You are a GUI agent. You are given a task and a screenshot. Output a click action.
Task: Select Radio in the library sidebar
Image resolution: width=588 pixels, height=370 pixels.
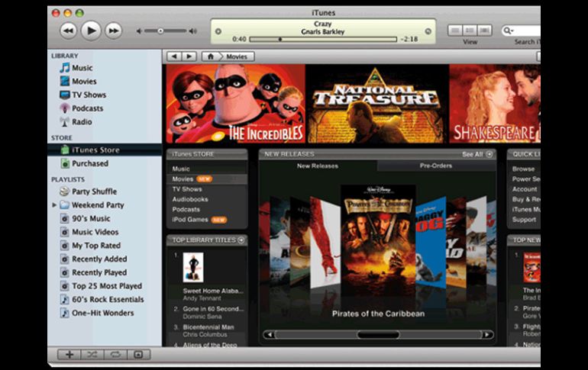(82, 121)
